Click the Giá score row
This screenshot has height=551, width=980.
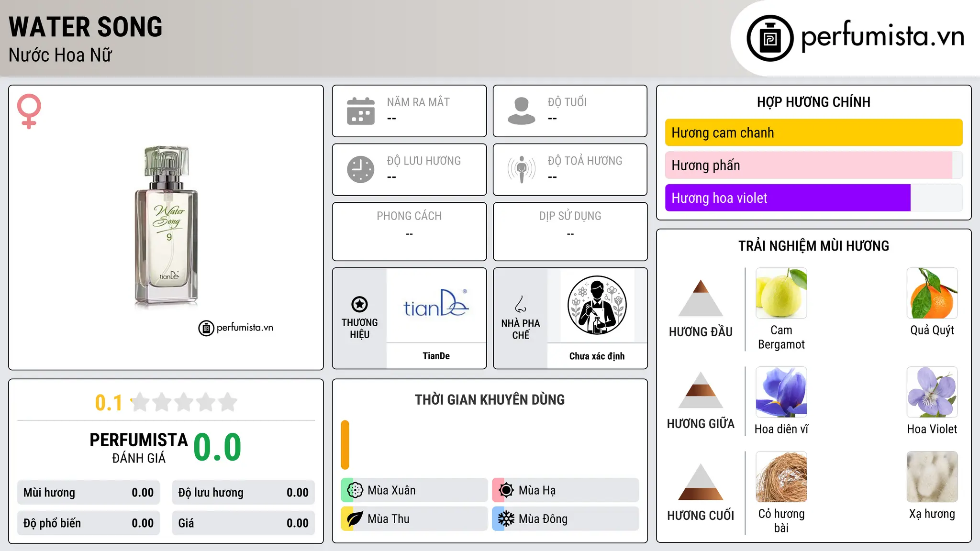[x=243, y=523]
